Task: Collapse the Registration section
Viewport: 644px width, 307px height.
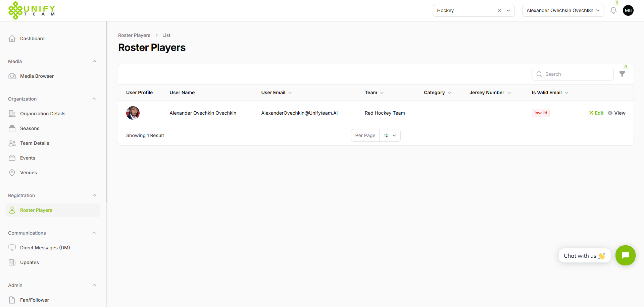Action: pyautogui.click(x=94, y=195)
